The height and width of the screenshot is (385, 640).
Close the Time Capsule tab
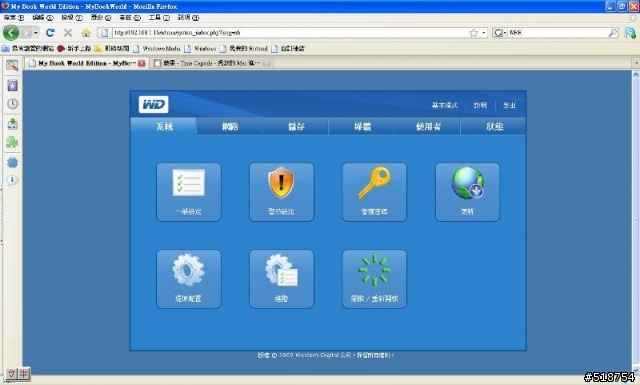pyautogui.click(x=267, y=63)
